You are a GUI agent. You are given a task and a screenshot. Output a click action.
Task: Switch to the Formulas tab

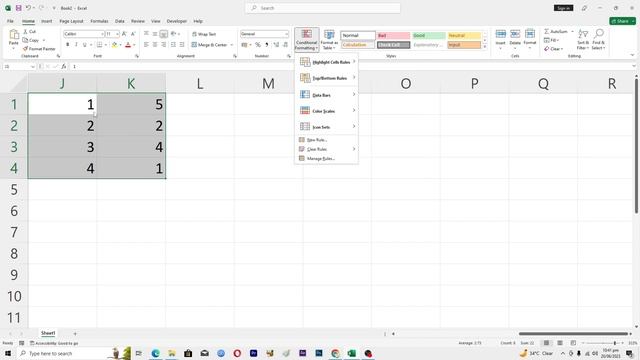(x=99, y=21)
